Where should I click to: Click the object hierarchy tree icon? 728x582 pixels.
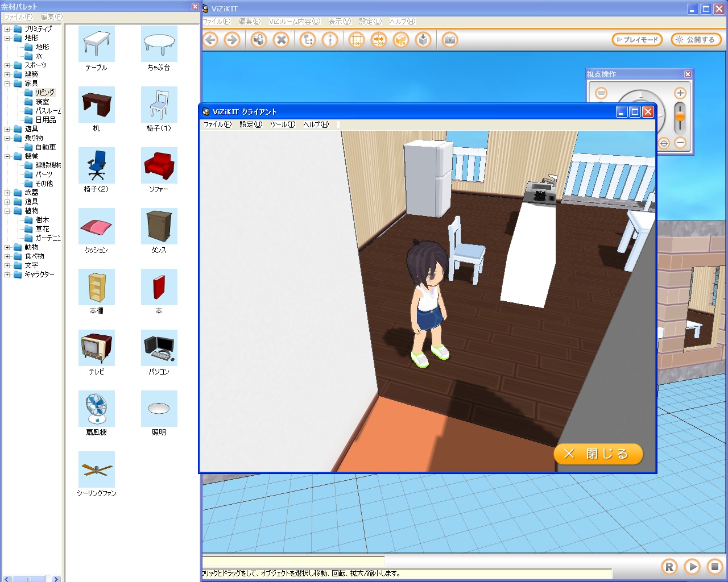point(308,40)
